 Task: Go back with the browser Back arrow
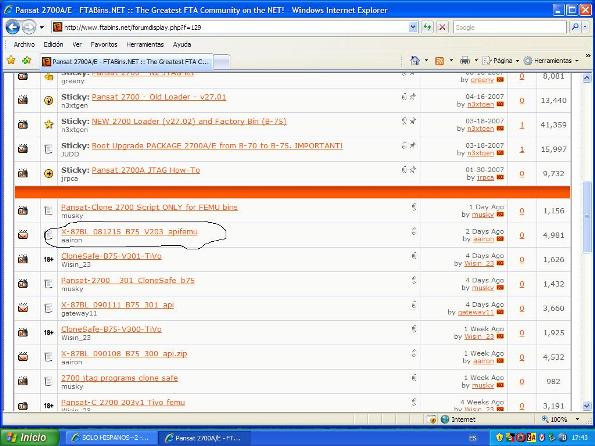click(13, 27)
